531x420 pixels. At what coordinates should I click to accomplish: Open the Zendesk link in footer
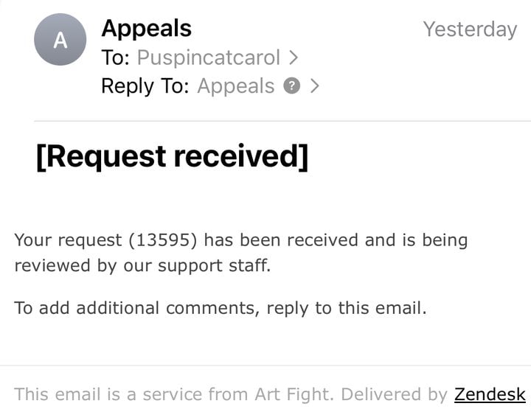490,394
